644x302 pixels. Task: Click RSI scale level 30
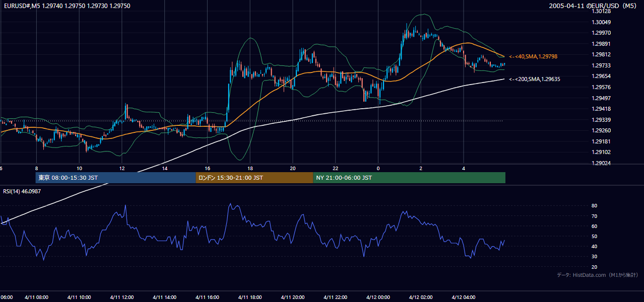594,257
